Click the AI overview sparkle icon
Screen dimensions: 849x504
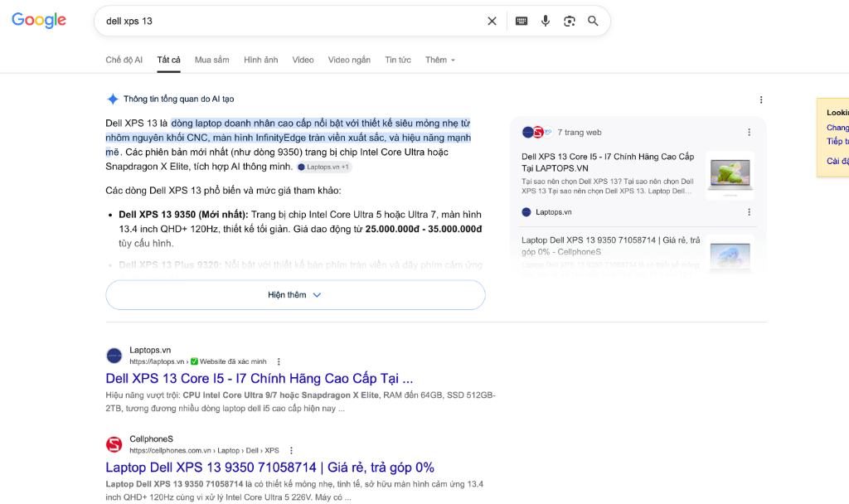[x=113, y=99]
